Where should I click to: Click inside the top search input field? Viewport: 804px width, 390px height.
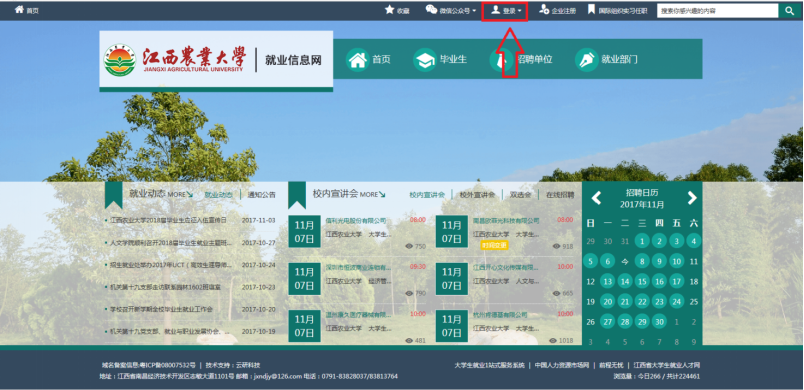(x=718, y=10)
